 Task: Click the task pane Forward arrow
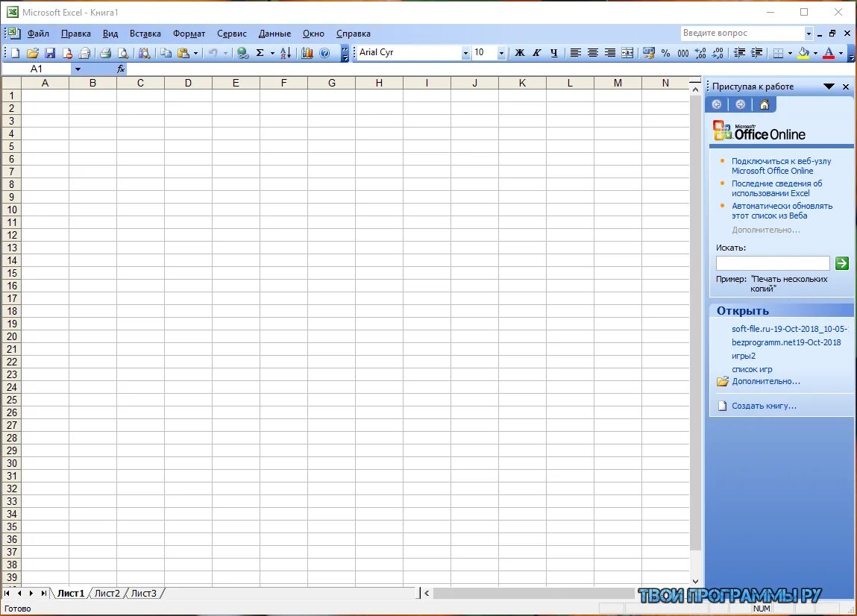pyautogui.click(x=741, y=105)
